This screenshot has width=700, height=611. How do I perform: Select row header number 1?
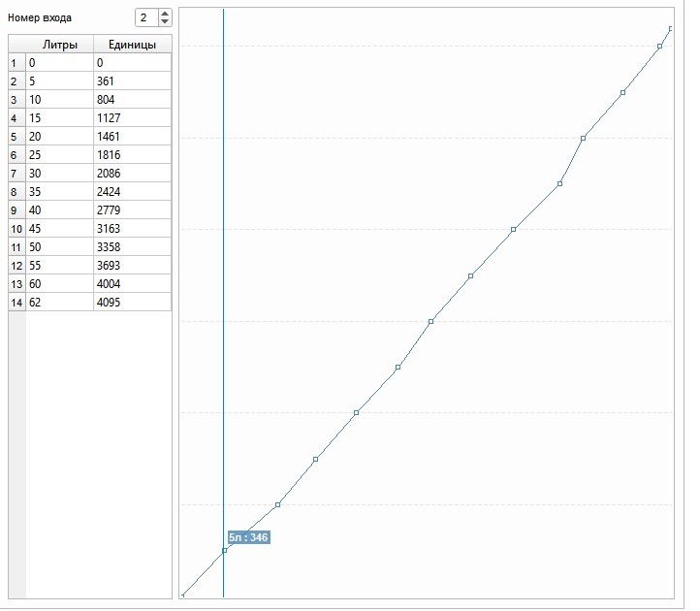point(16,62)
